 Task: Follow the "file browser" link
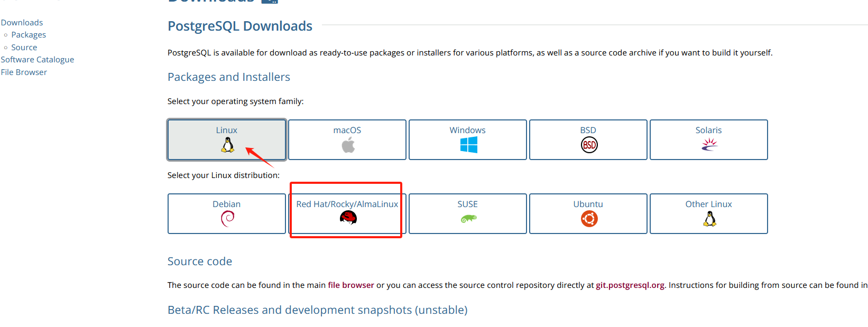tap(351, 285)
